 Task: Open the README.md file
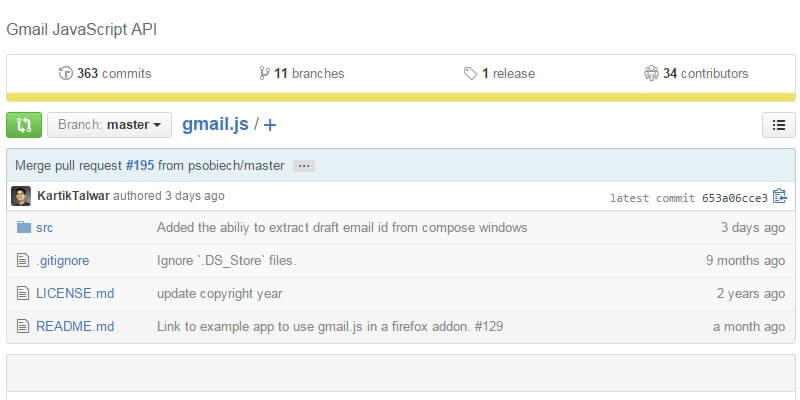75,327
